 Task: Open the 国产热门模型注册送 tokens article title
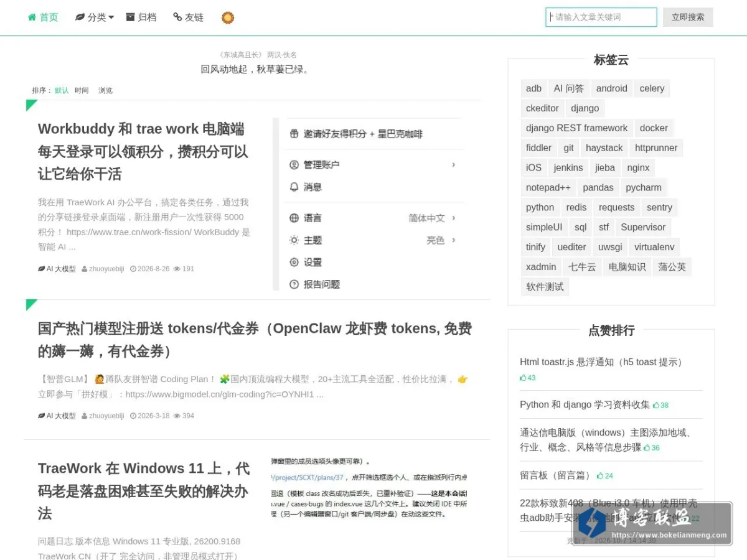tap(255, 340)
